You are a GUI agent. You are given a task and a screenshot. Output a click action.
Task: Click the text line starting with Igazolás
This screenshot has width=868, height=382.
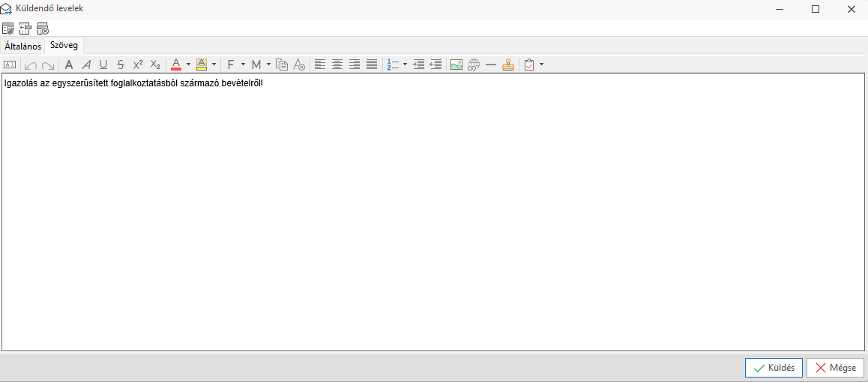click(133, 83)
